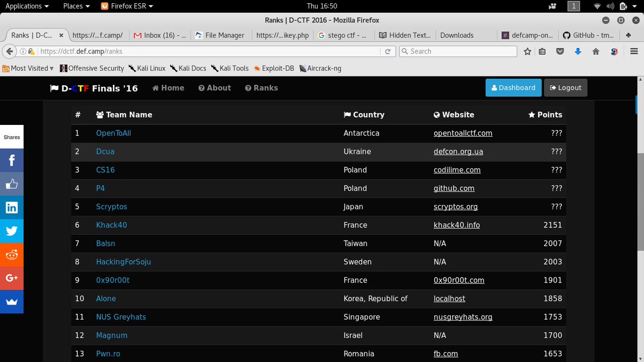This screenshot has width=644, height=362.
Task: Open the Firefox hamburger menu
Action: [x=634, y=51]
